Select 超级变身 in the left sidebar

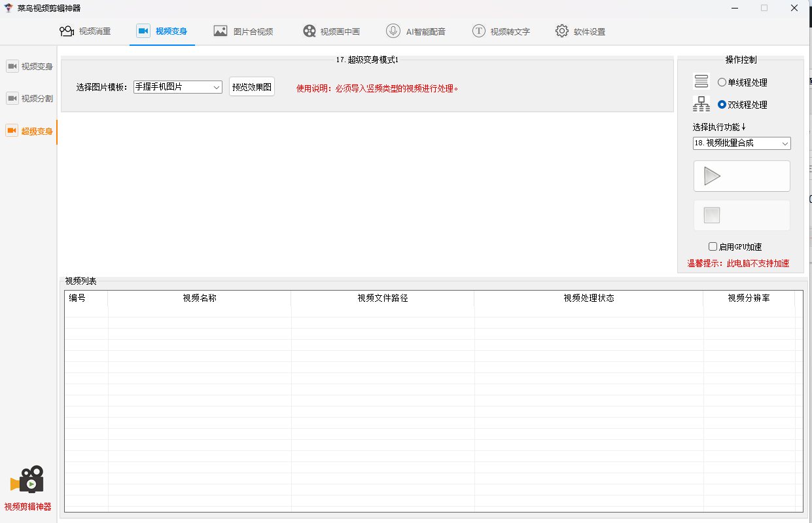pyautogui.click(x=30, y=132)
